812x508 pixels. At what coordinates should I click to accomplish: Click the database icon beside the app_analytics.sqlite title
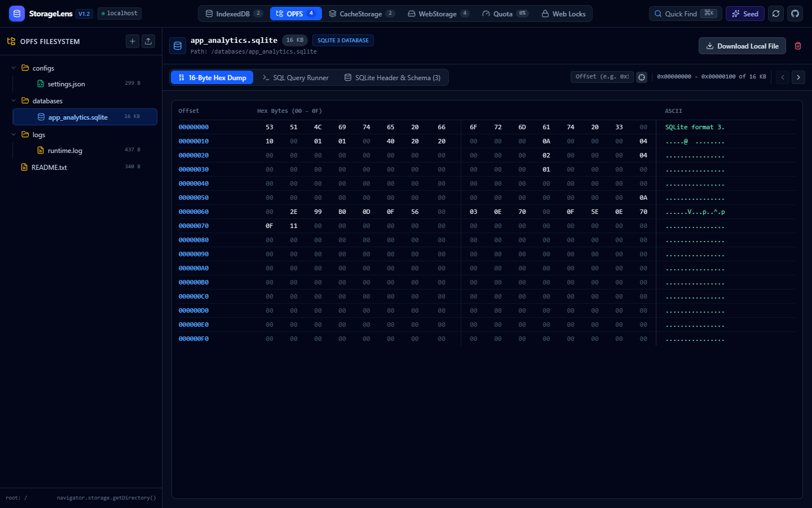click(x=178, y=46)
